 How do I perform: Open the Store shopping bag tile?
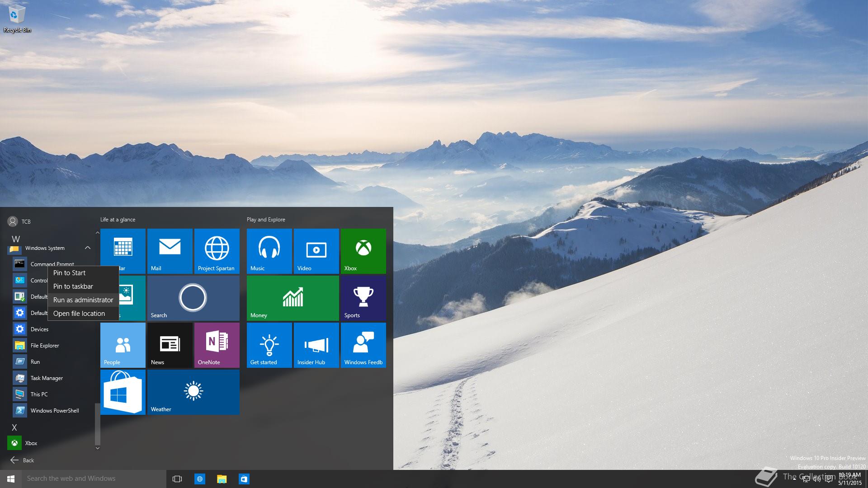click(123, 392)
